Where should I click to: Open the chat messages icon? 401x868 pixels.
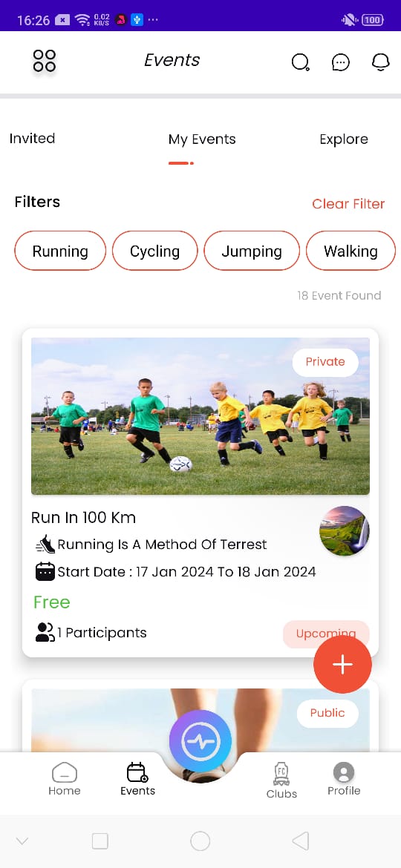[341, 62]
